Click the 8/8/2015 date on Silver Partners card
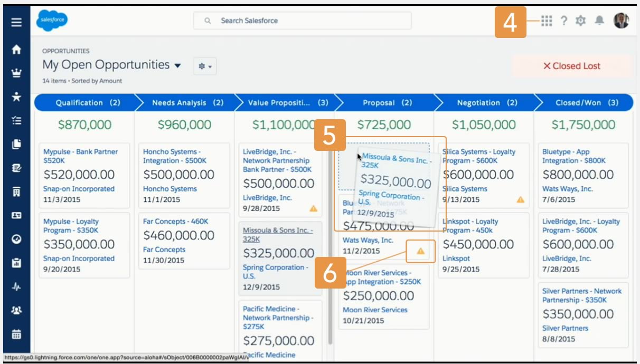The width and height of the screenshot is (640, 364). click(x=558, y=339)
